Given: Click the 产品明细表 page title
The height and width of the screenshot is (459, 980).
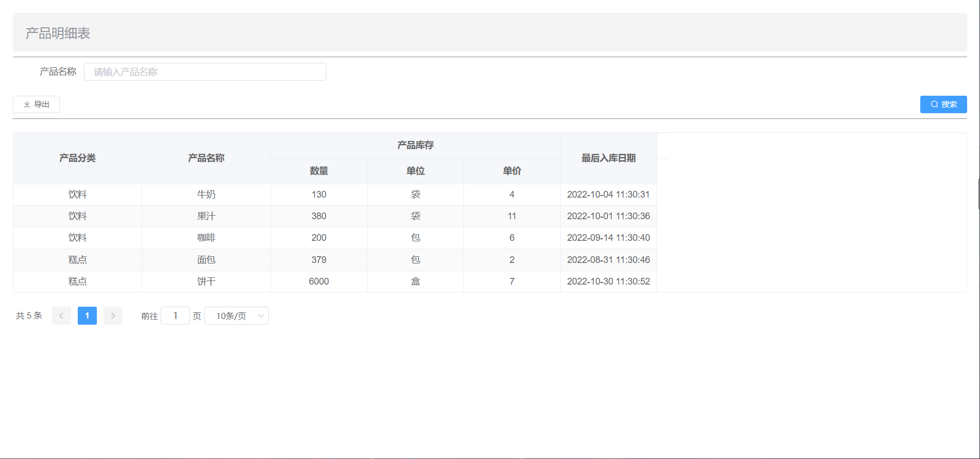Looking at the screenshot, I should tap(58, 33).
